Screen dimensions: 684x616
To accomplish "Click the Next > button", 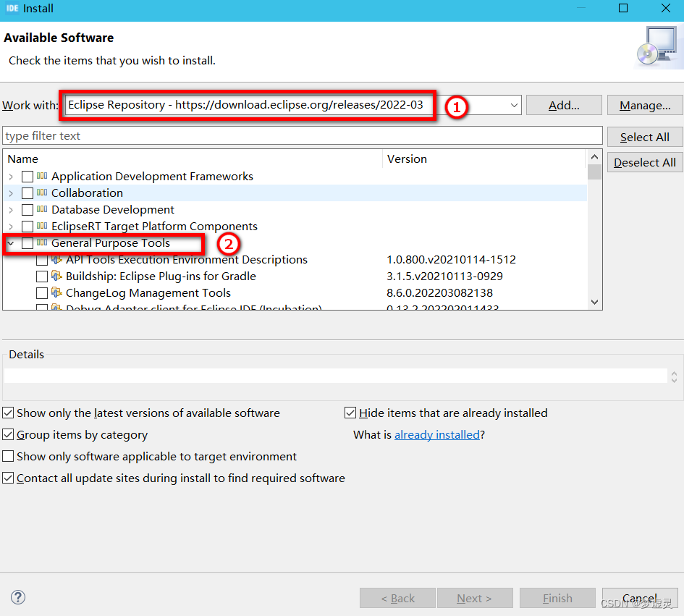I will point(475,598).
